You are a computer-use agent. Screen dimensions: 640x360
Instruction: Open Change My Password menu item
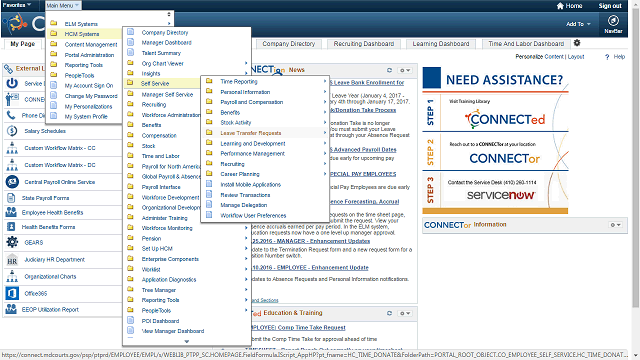pos(91,96)
